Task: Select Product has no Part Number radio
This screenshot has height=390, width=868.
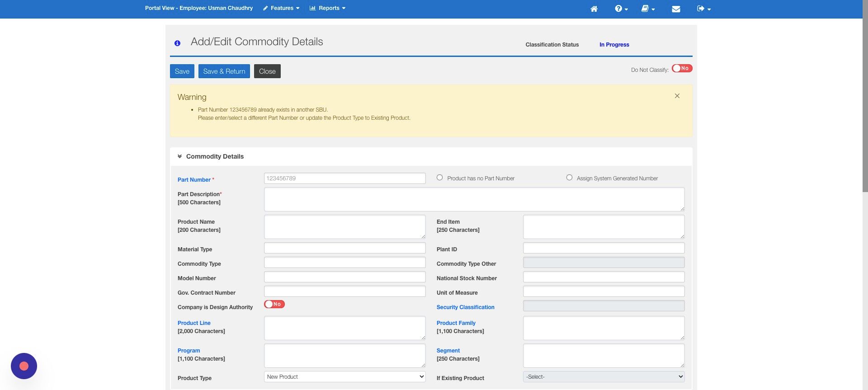Action: (439, 178)
